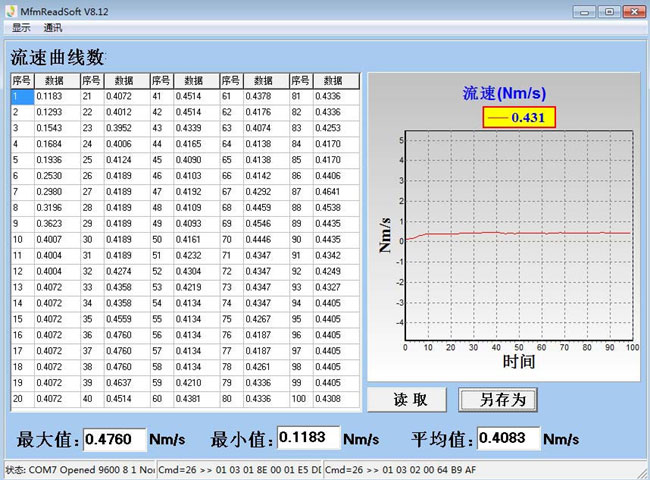Screen dimensions: 650x480
Task: Open the 通讯 menu
Action: [53, 27]
